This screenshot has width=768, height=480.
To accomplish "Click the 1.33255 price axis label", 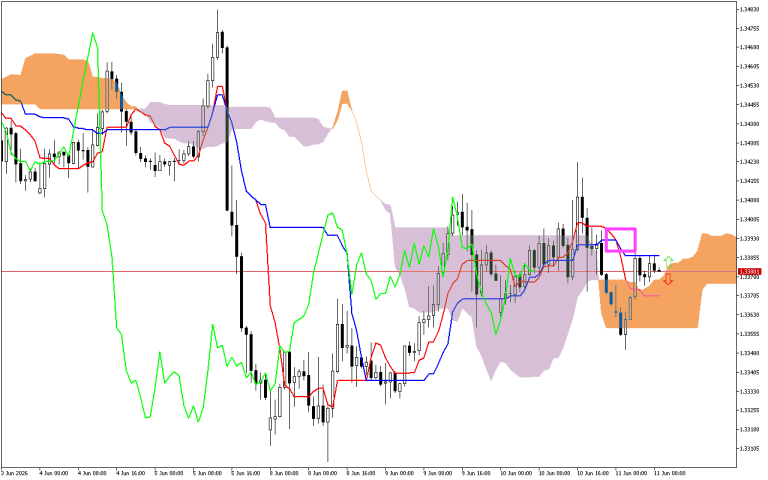I will pyautogui.click(x=750, y=410).
